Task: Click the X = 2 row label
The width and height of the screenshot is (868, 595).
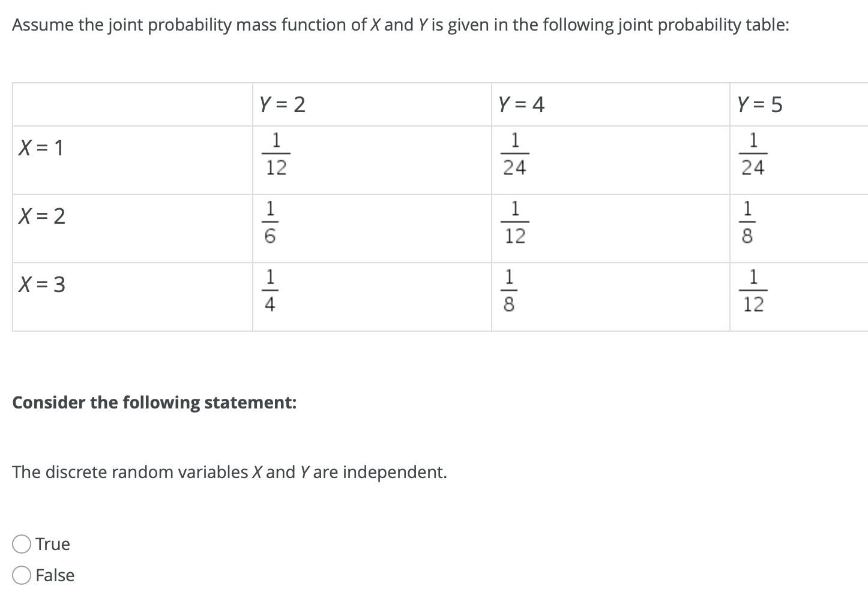Action: coord(41,217)
